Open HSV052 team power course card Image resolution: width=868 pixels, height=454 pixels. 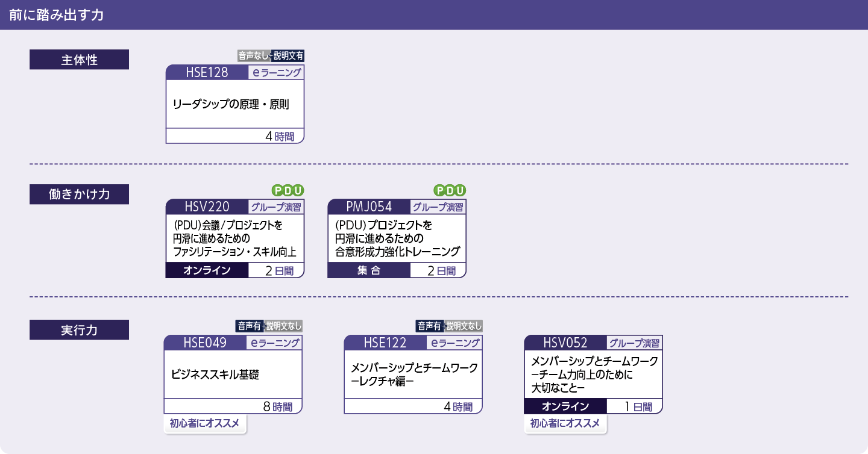click(593, 375)
